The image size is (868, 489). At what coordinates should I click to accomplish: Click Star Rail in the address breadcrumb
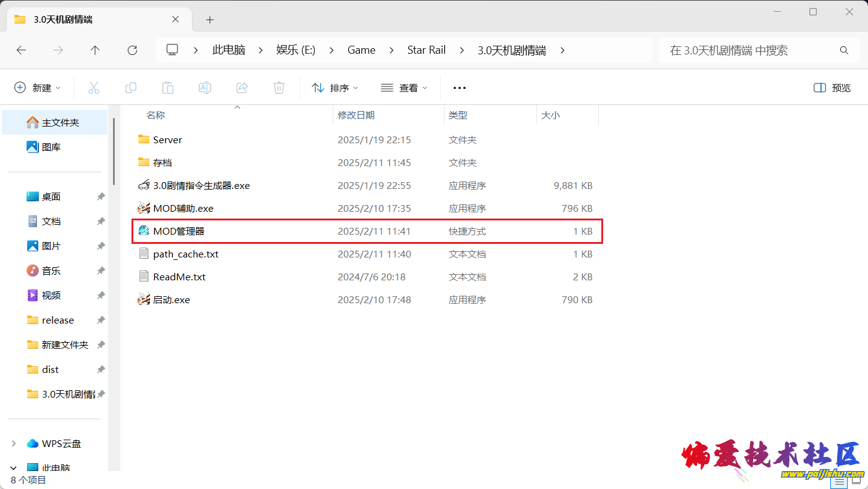[426, 50]
